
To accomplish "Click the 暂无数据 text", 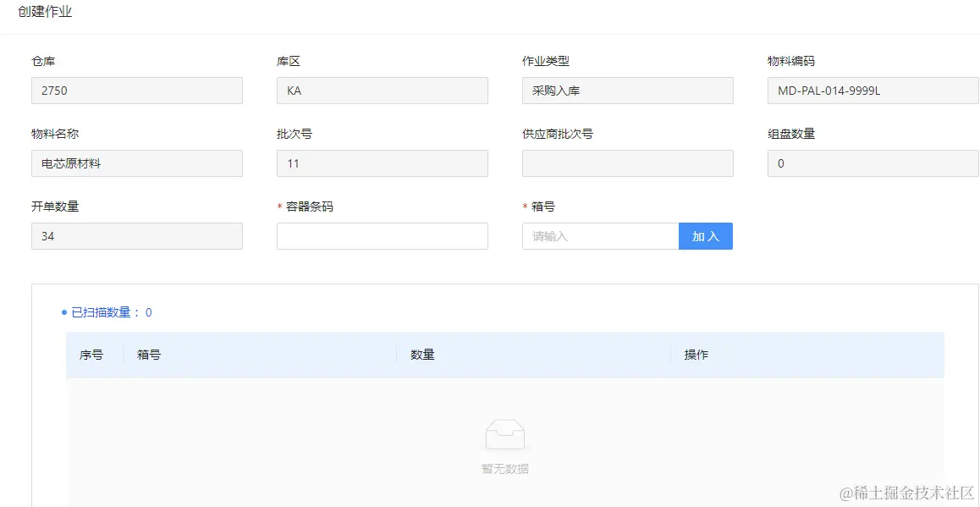I will tap(505, 469).
